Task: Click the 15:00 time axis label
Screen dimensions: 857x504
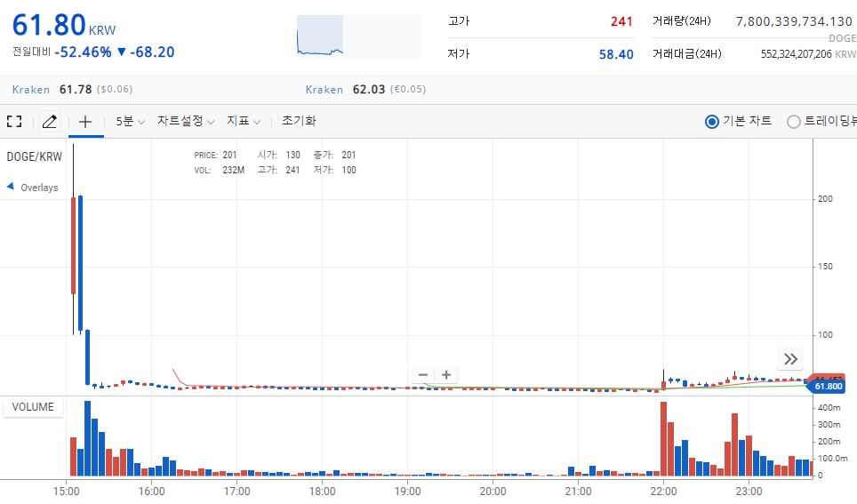Action: click(66, 491)
